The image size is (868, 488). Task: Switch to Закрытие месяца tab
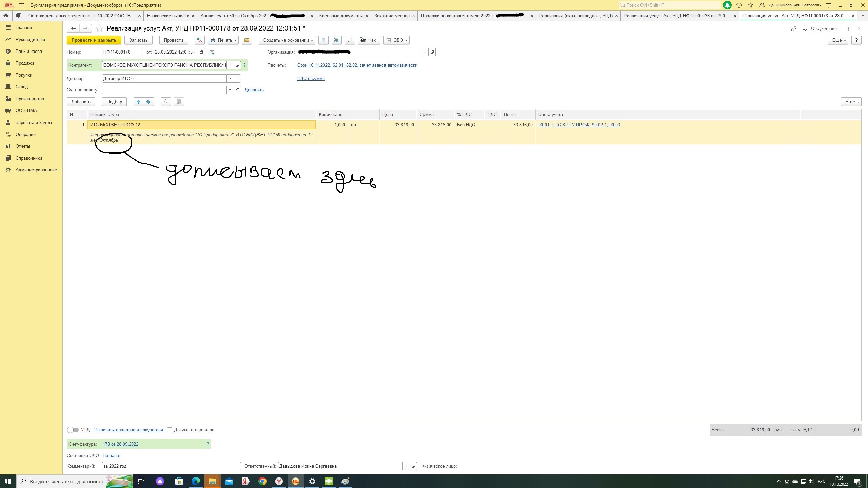[x=392, y=16]
